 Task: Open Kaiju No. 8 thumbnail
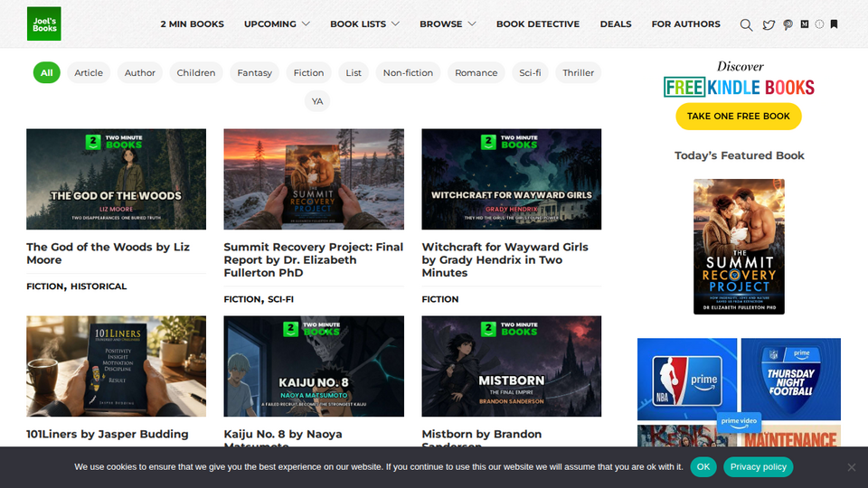pos(314,366)
